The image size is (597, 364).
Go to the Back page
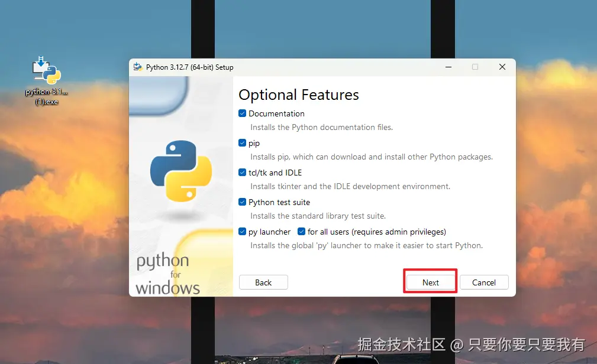(263, 282)
